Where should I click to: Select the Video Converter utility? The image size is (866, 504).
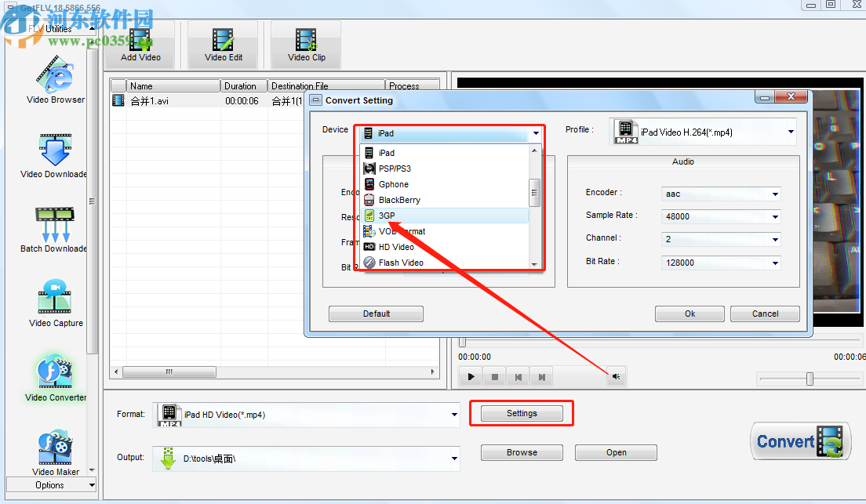click(55, 378)
